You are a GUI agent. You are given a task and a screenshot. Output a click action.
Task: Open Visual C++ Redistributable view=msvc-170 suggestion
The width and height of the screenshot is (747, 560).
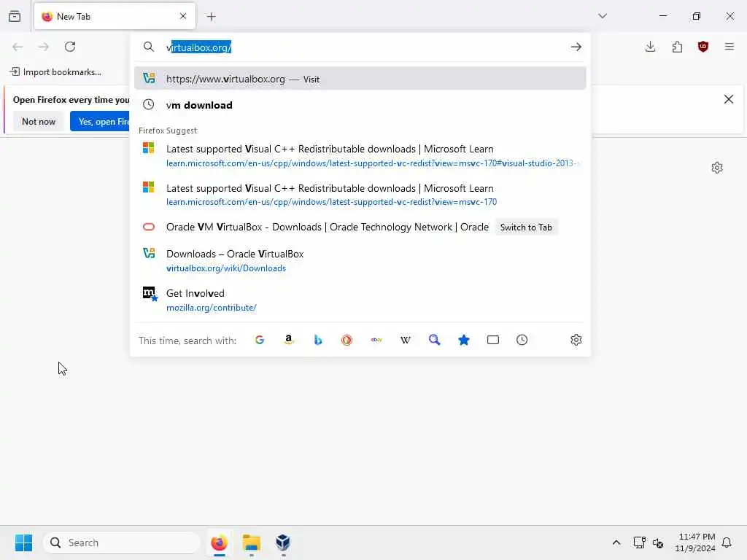(x=360, y=194)
